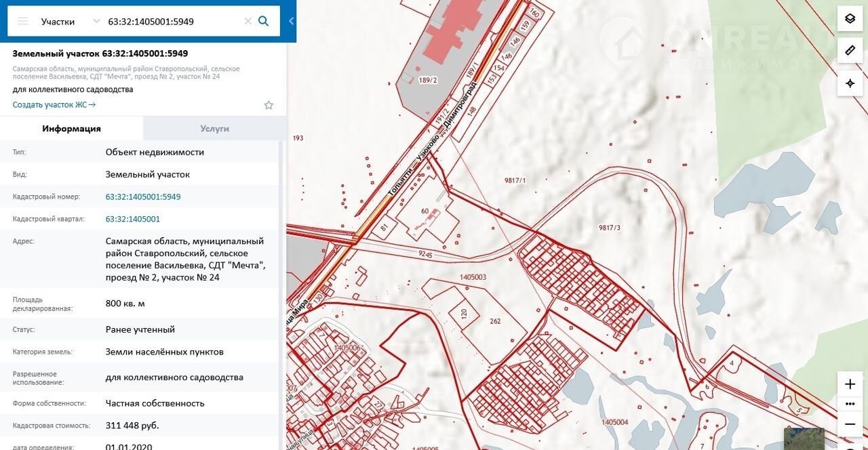Open the map layers panel

click(x=850, y=18)
